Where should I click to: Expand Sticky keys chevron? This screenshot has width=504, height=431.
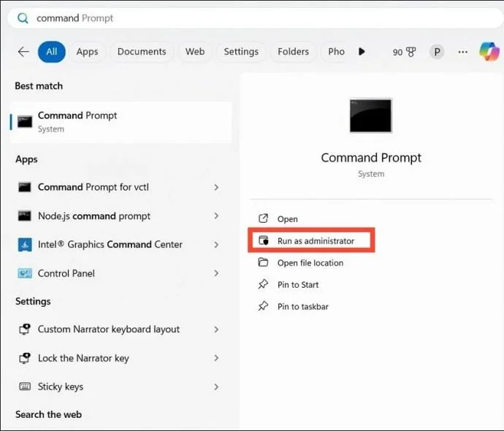(216, 386)
